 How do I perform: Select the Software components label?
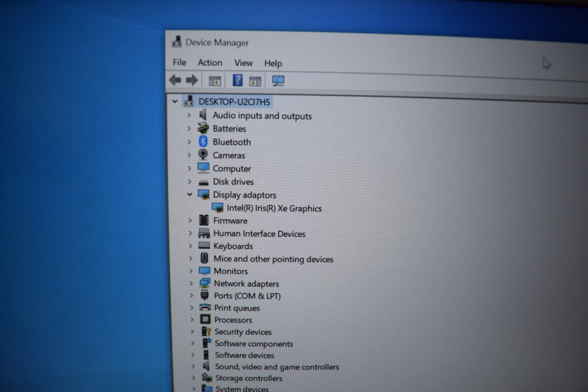tap(254, 343)
